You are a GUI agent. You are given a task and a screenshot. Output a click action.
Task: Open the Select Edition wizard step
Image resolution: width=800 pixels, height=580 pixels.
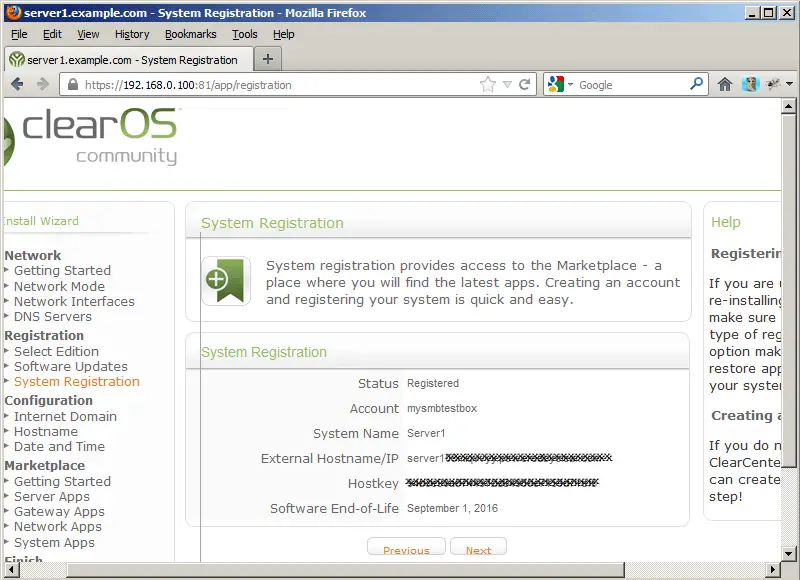tap(56, 351)
